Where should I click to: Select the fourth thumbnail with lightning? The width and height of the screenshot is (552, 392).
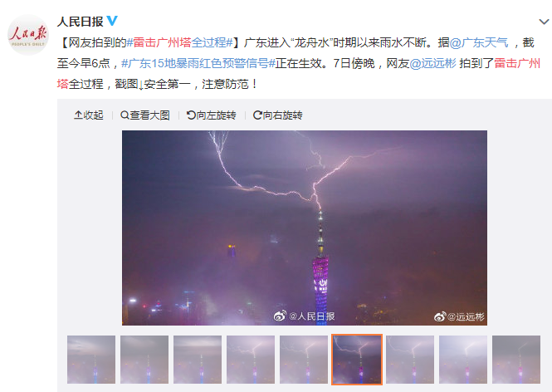tap(251, 360)
